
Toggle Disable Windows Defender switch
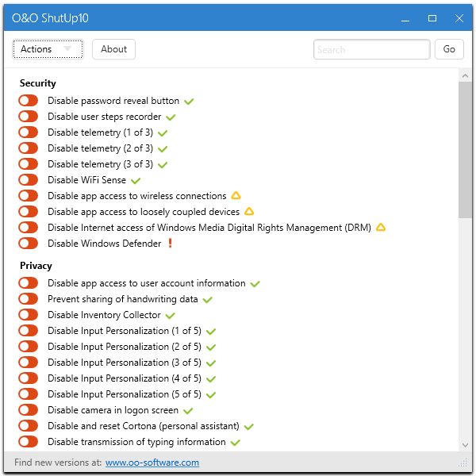point(29,244)
